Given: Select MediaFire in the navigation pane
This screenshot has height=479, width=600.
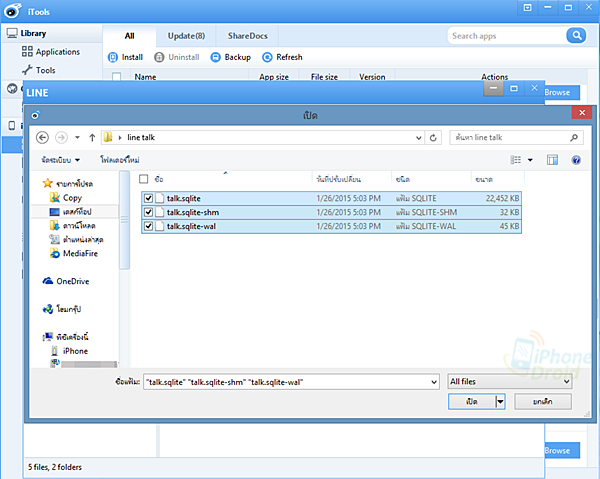Looking at the screenshot, I should 74,253.
